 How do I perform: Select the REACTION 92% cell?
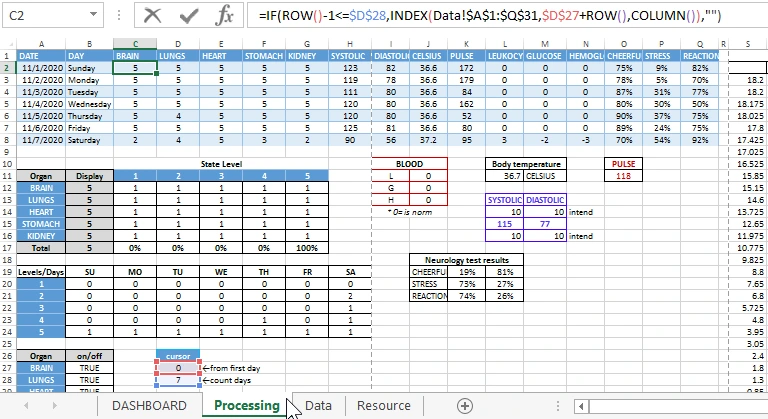point(700,140)
